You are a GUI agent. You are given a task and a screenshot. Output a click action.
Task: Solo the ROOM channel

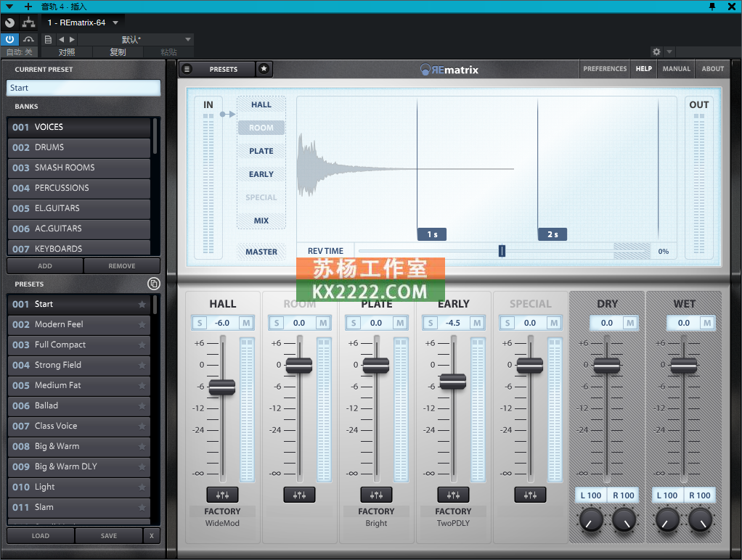277,323
